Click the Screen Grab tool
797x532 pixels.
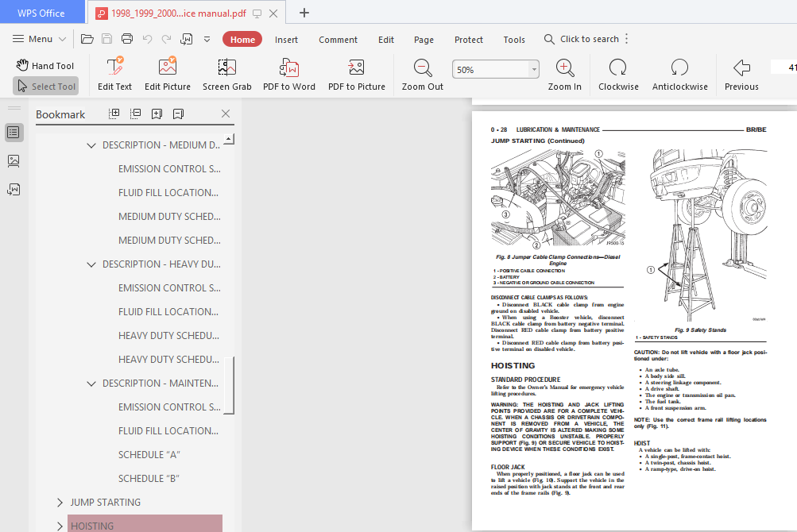coord(226,75)
